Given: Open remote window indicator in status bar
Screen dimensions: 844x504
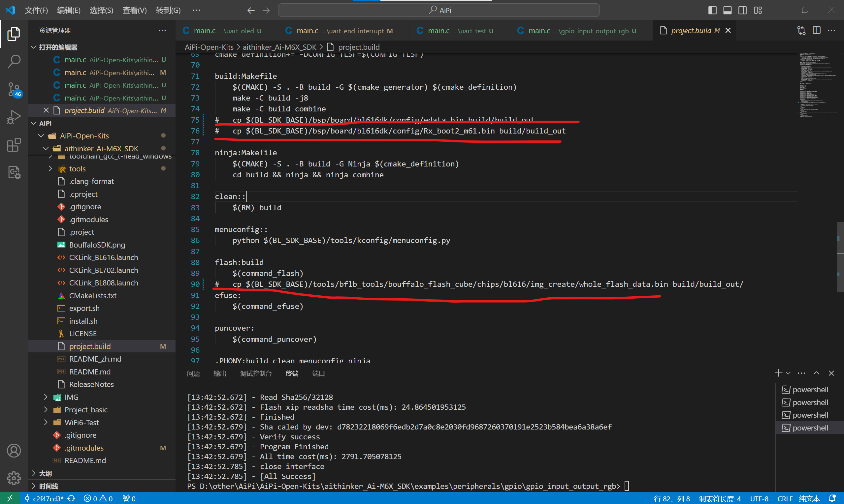Looking at the screenshot, I should (10, 498).
